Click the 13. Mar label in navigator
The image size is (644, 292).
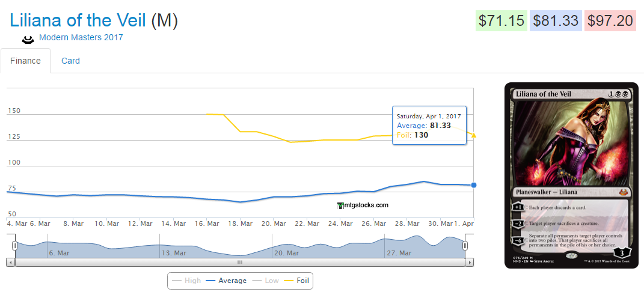pyautogui.click(x=174, y=253)
